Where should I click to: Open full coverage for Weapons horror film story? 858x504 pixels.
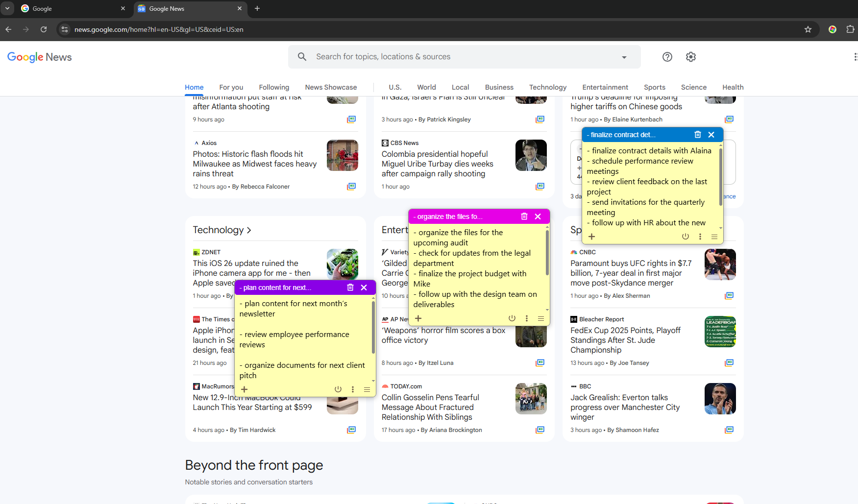point(540,363)
